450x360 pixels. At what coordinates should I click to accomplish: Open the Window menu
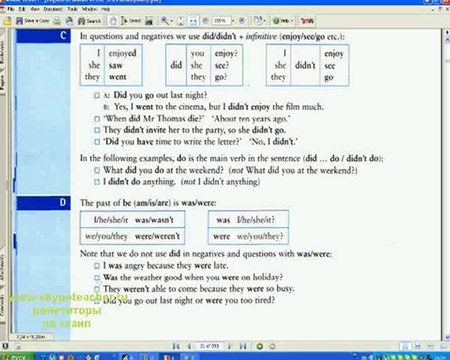tap(89, 9)
